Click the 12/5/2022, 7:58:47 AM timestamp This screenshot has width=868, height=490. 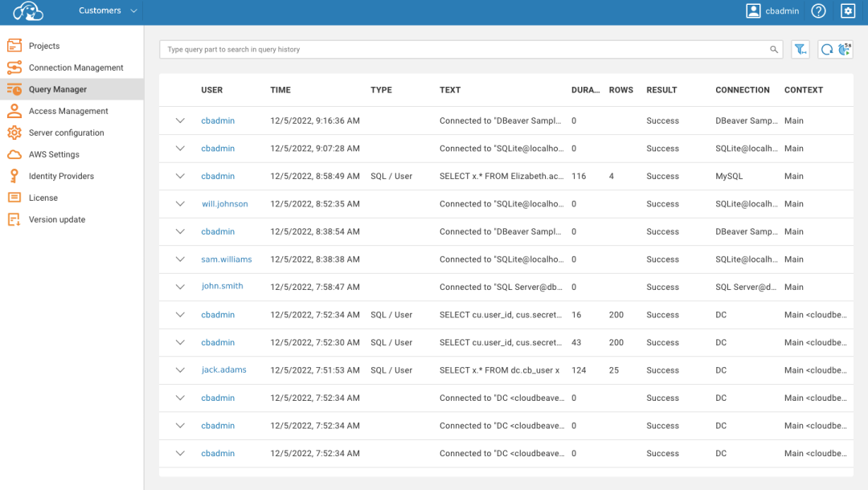click(315, 287)
